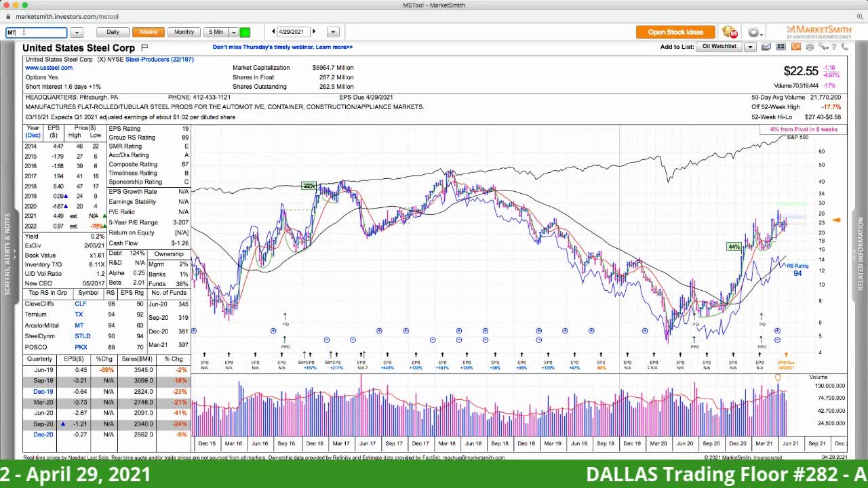Screen dimensions: 868x488
Task: Click the browser address bar lock icon
Action: 8,16
